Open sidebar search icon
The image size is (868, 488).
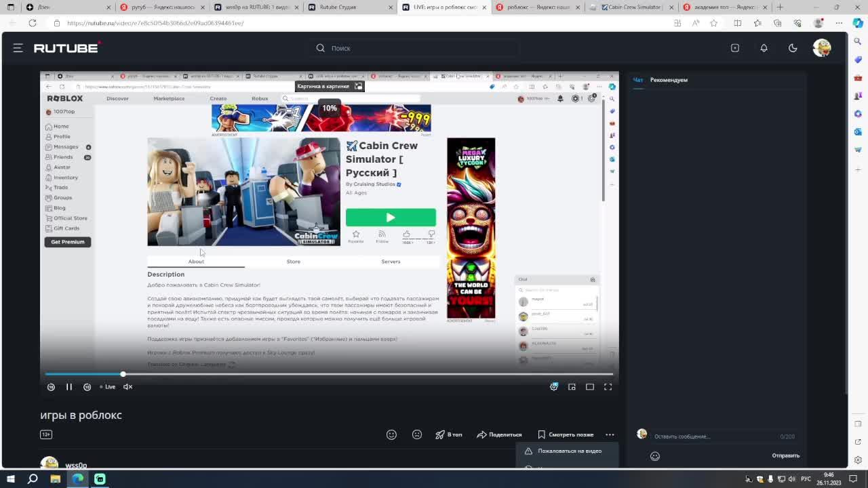click(858, 41)
